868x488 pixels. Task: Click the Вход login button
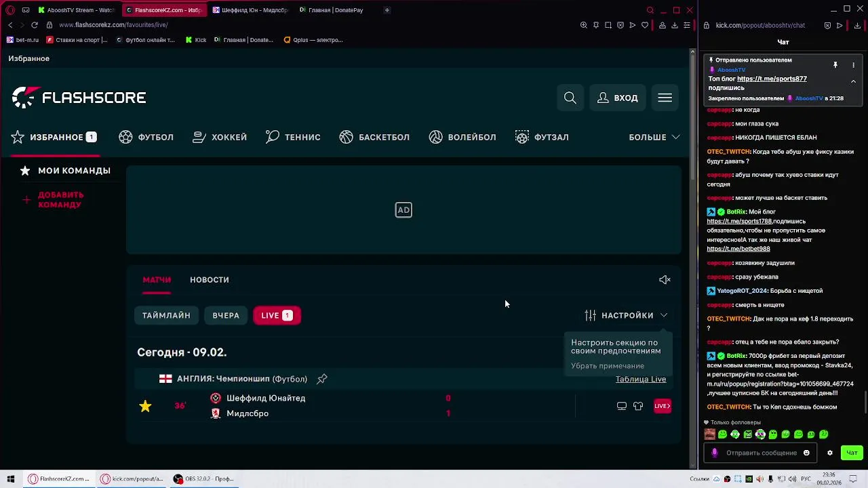tap(618, 98)
